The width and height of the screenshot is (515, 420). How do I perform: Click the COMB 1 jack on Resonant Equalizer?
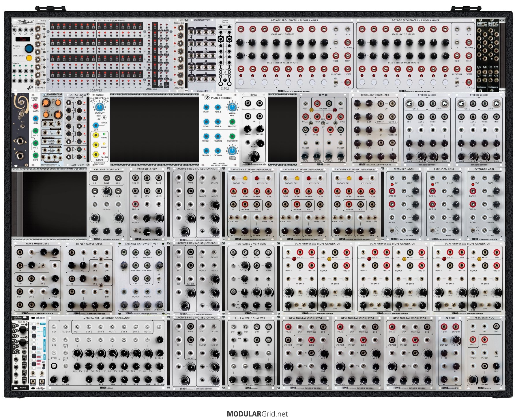[x=381, y=117]
